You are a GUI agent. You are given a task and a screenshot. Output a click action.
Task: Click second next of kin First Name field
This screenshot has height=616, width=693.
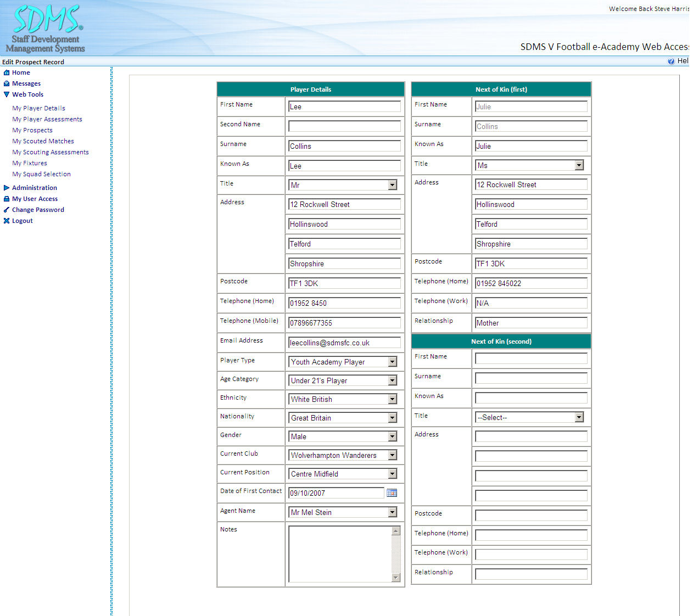(x=532, y=359)
